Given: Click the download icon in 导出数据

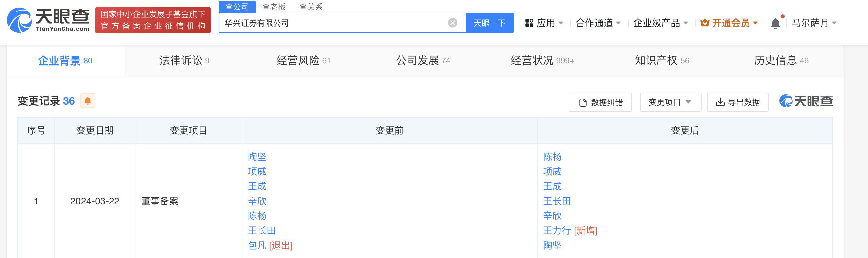Looking at the screenshot, I should pos(720,102).
